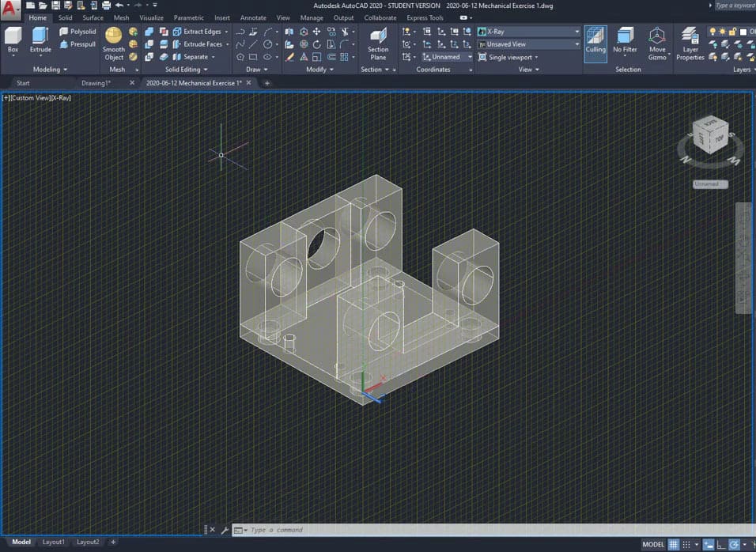Expand the Modify panel
The height and width of the screenshot is (552, 756).
(319, 70)
